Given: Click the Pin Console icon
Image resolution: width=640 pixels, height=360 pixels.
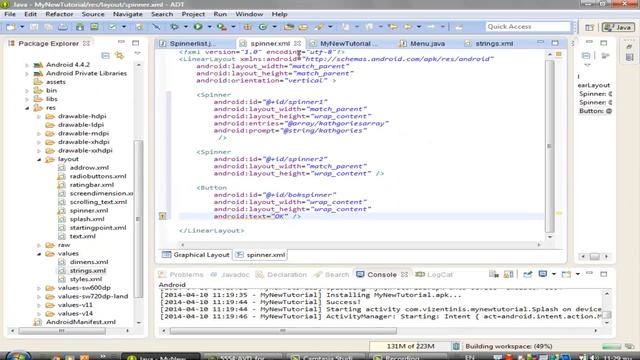Looking at the screenshot, I should coord(528,274).
